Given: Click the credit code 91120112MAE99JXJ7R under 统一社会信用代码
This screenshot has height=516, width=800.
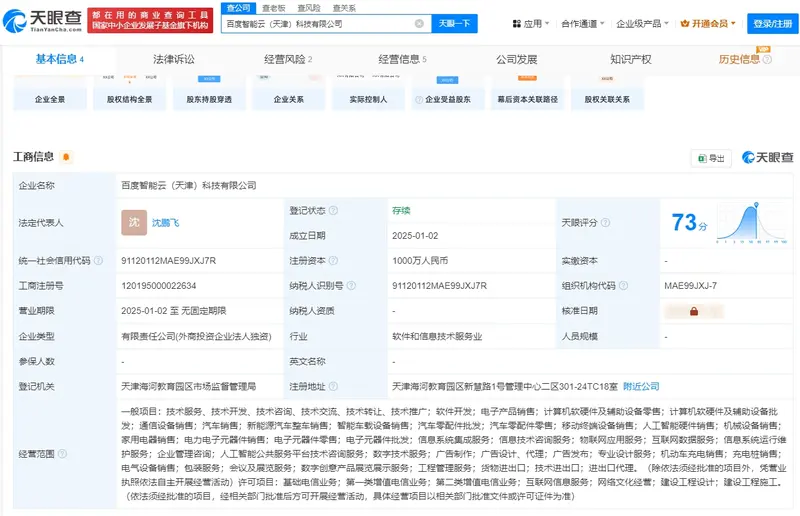Looking at the screenshot, I should 168,261.
